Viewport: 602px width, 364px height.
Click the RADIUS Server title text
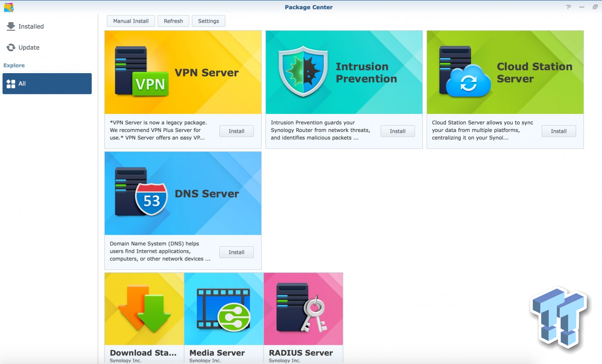pyautogui.click(x=301, y=352)
